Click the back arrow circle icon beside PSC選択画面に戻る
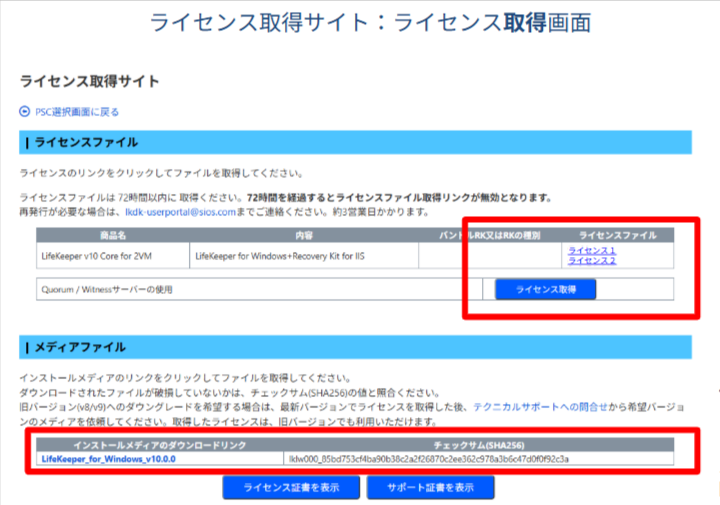The height and width of the screenshot is (505, 720). pyautogui.click(x=24, y=112)
